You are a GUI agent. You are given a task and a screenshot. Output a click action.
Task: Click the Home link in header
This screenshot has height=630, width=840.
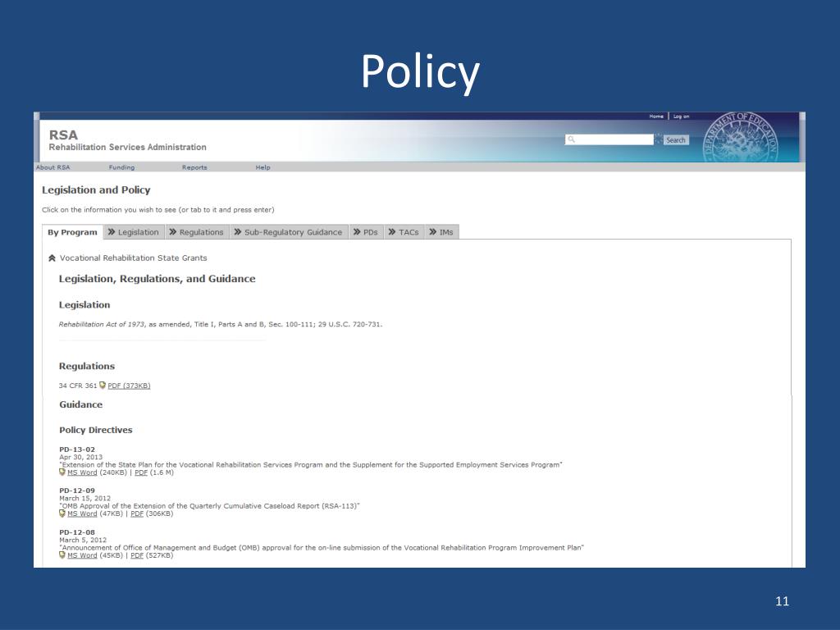(656, 116)
